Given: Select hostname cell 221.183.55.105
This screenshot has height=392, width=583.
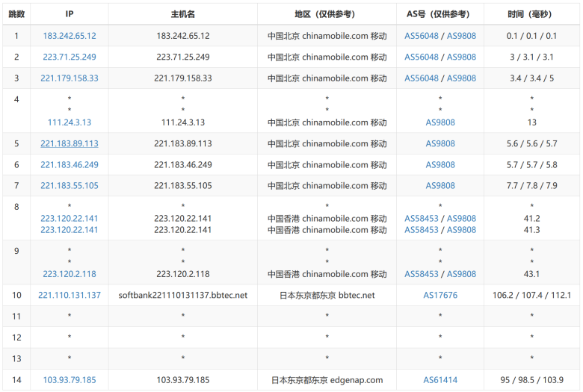Looking at the screenshot, I should click(x=183, y=185).
